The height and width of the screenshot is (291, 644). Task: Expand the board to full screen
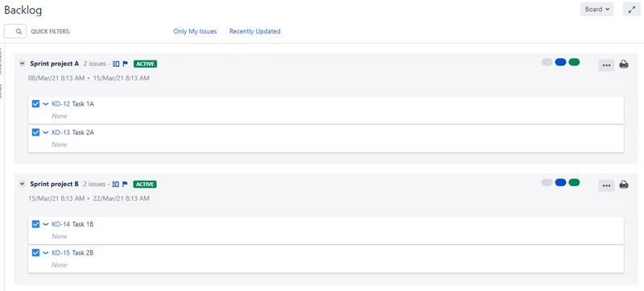[x=632, y=9]
